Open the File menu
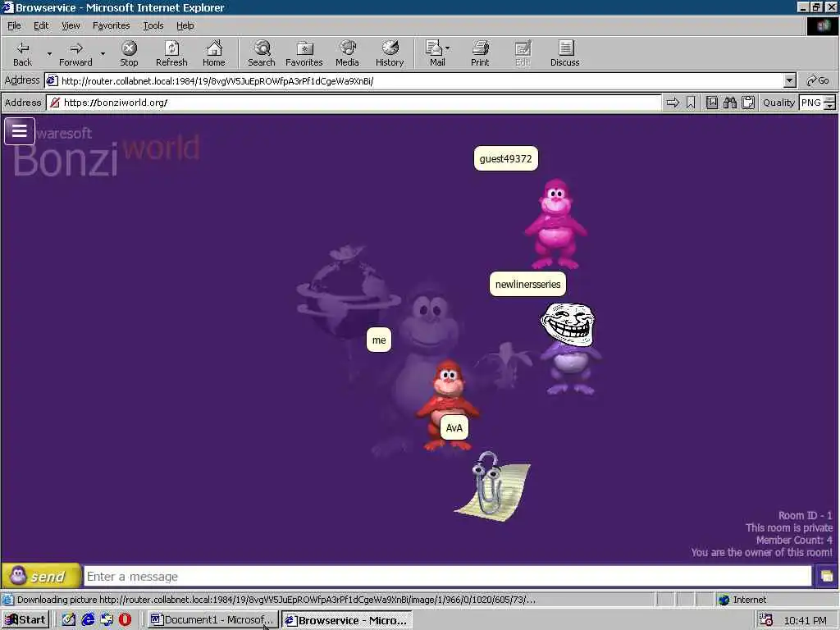Image resolution: width=840 pixels, height=630 pixels. pos(14,25)
